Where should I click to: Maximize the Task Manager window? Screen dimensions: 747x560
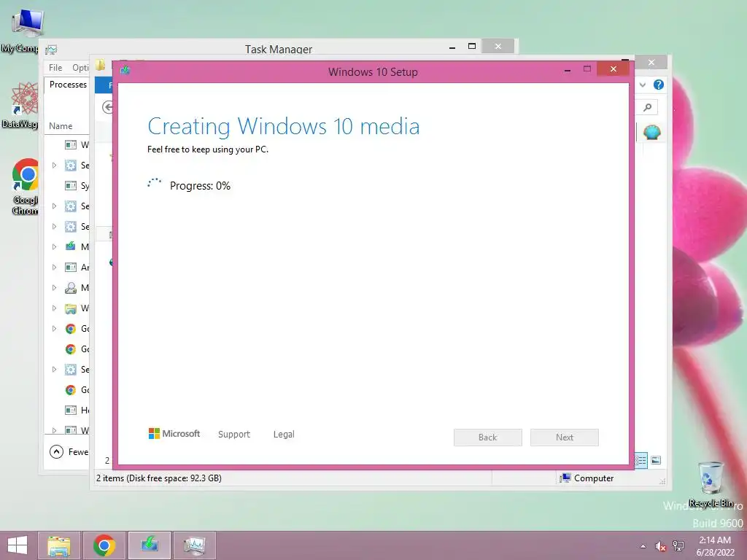[x=472, y=46]
